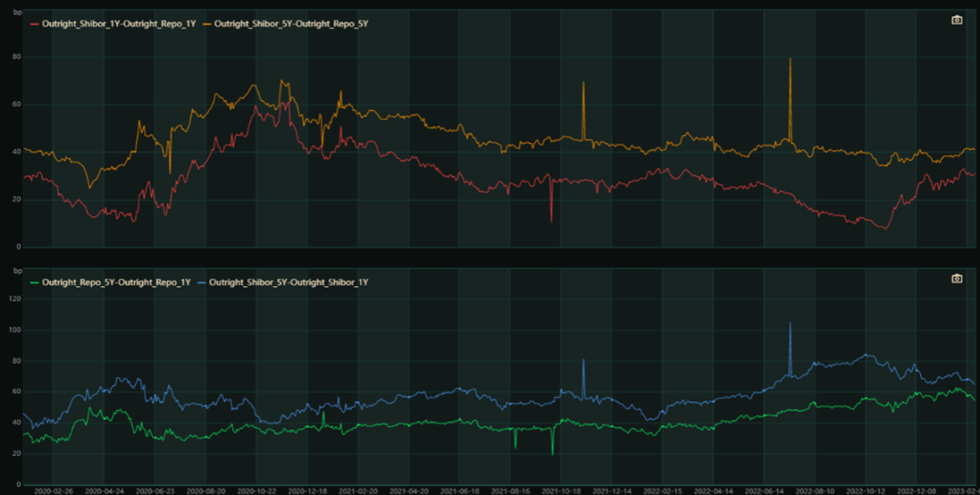Click the 2022-04-14 date axis label
The width and height of the screenshot is (980, 495).
click(x=714, y=491)
